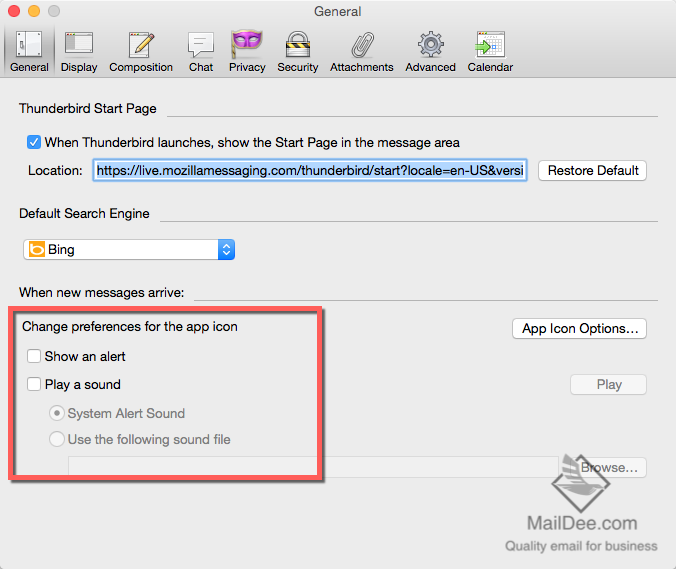Click the Start Page Location URL field
The image size is (676, 569).
310,171
